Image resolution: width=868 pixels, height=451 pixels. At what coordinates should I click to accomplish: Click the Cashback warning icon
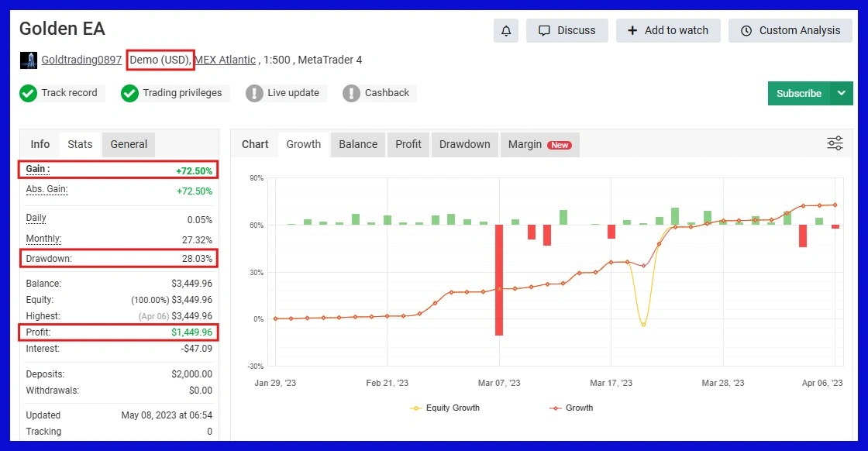coord(352,94)
